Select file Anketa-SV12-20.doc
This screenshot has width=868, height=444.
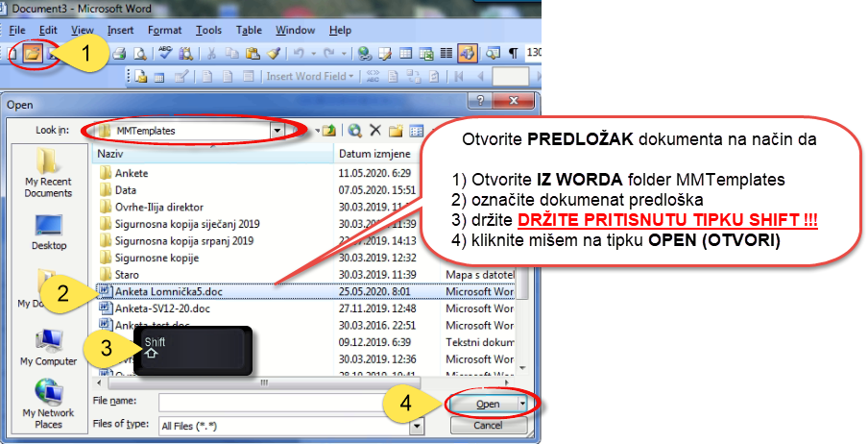point(155,308)
